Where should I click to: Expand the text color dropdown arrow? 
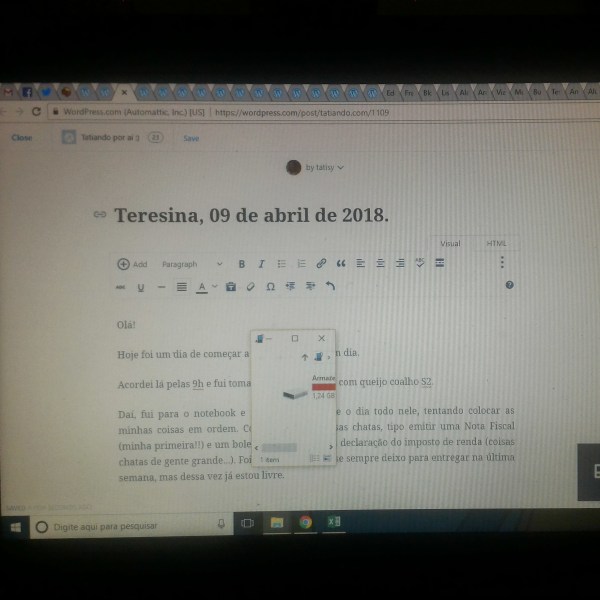click(x=214, y=287)
